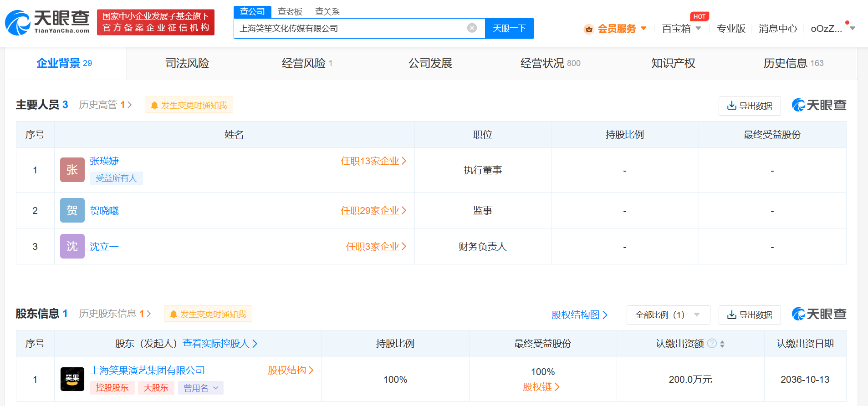The height and width of the screenshot is (406, 868).
Task: Open the profile of 沈立一
Action: point(104,246)
